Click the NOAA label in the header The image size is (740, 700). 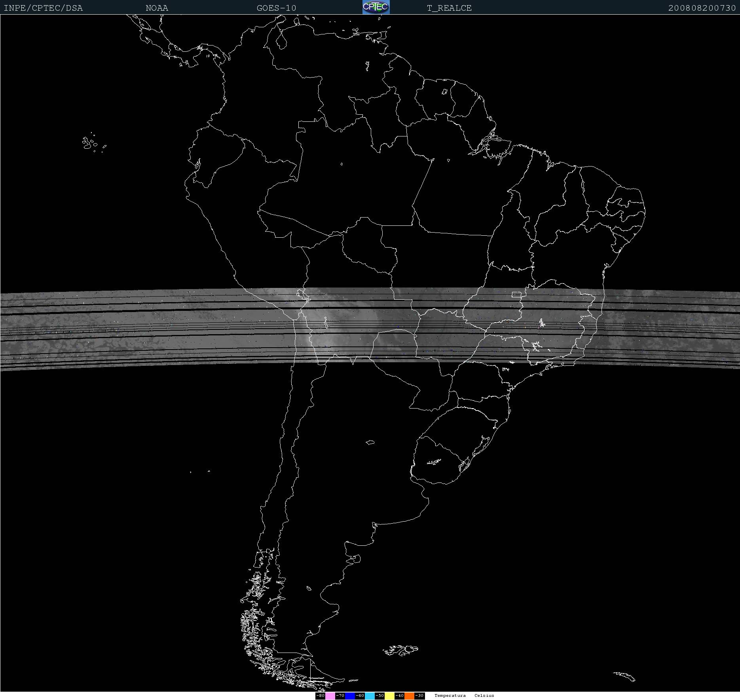pyautogui.click(x=157, y=8)
